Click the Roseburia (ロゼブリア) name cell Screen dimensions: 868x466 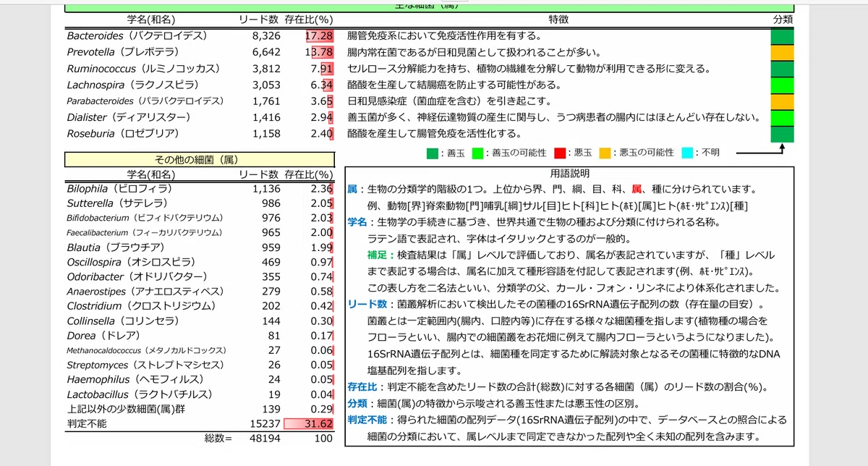pos(123,134)
